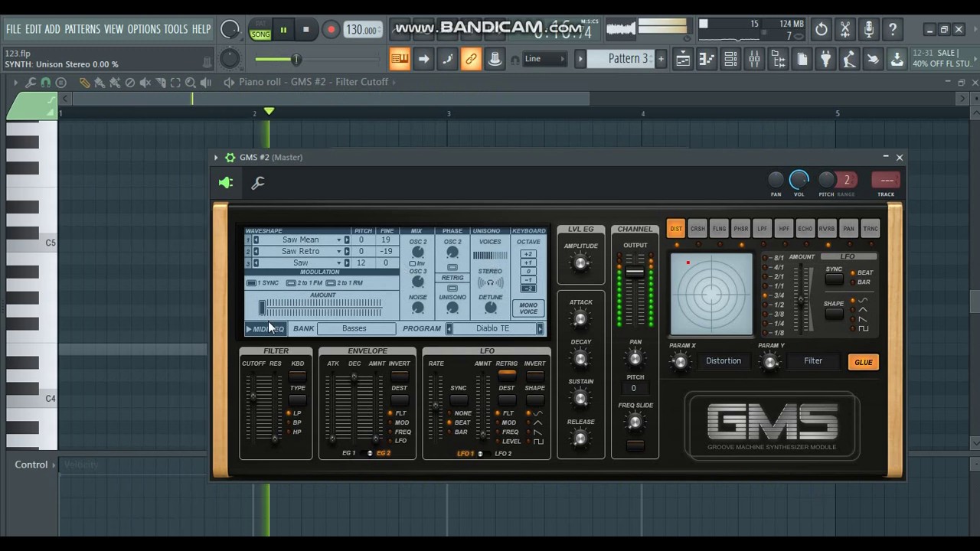
Task: Select the slice tool in piano roll
Action: click(x=161, y=82)
